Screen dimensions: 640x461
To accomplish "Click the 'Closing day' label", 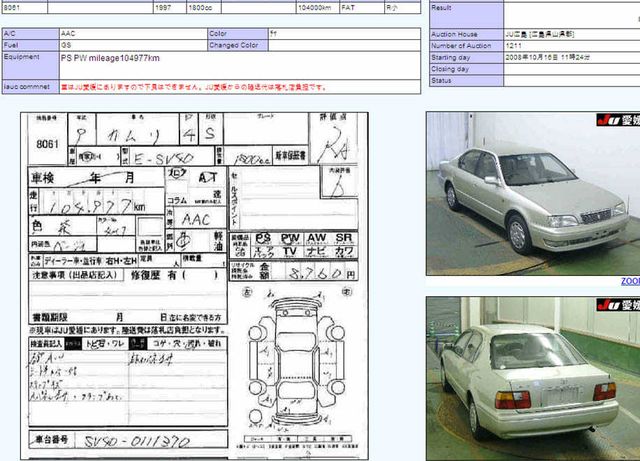I will point(450,69).
